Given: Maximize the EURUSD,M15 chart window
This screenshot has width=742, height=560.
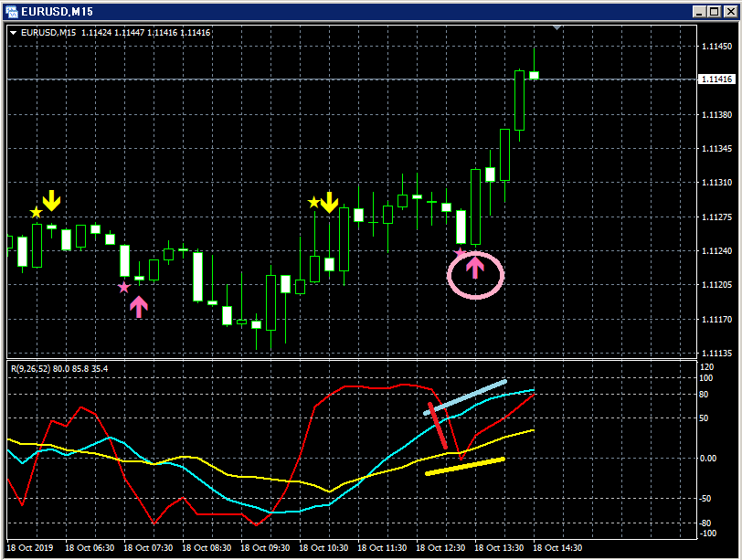Looking at the screenshot, I should (x=714, y=12).
